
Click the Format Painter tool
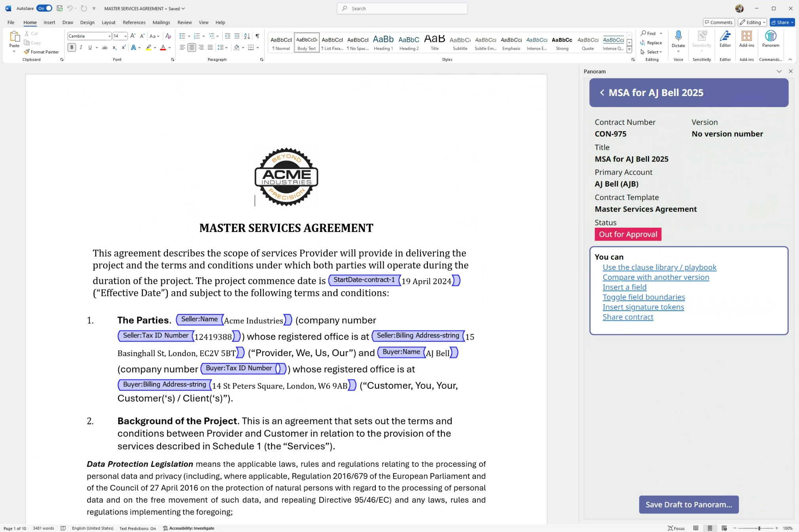click(x=41, y=52)
